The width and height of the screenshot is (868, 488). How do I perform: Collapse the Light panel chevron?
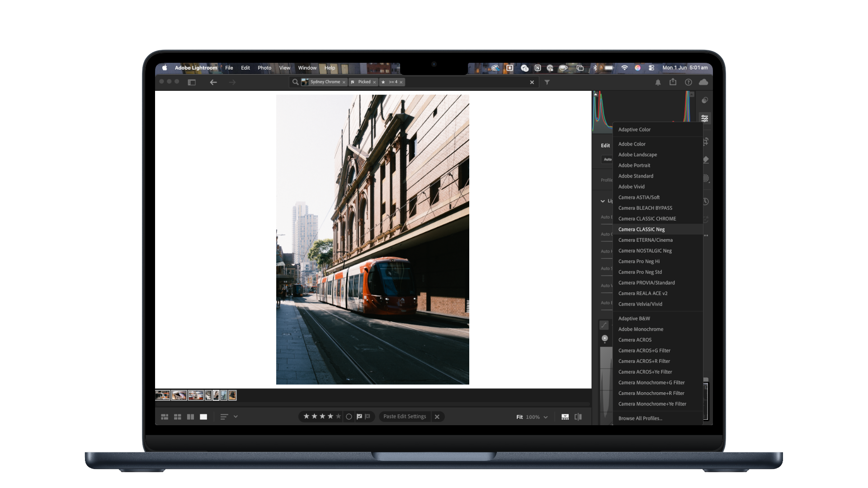coord(603,201)
